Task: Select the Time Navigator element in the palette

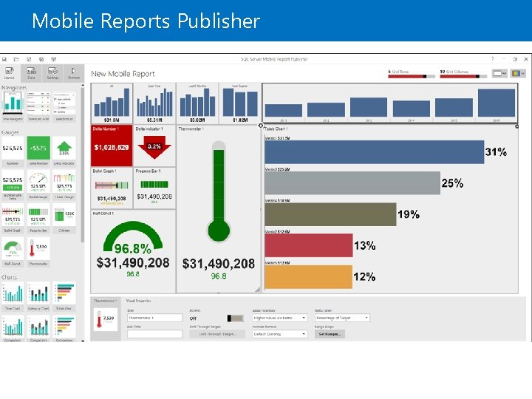Action: 13,106
